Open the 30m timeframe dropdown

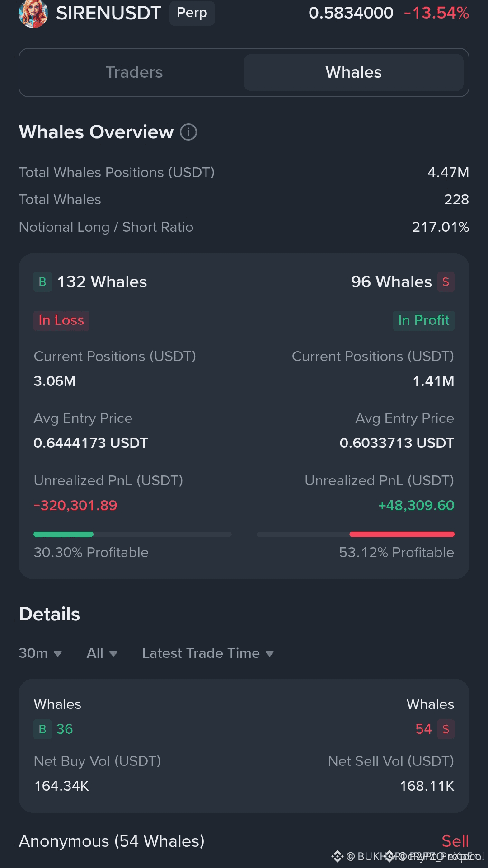click(x=41, y=653)
